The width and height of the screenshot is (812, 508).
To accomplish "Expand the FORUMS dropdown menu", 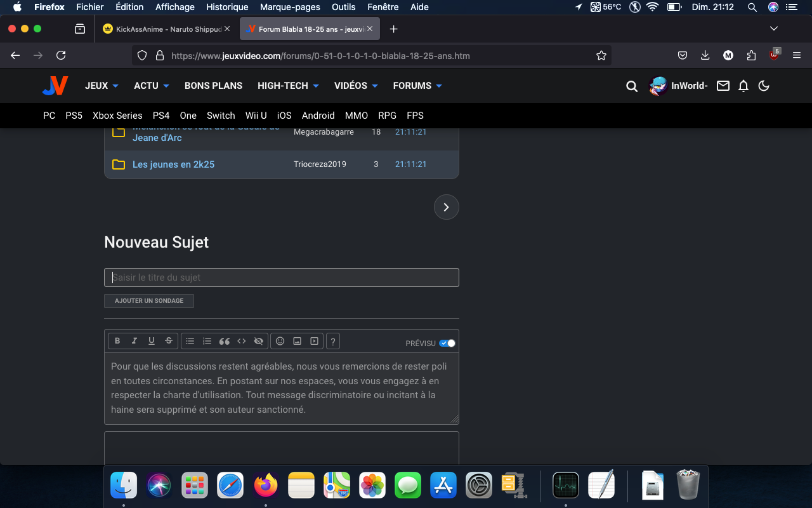I will tap(417, 86).
